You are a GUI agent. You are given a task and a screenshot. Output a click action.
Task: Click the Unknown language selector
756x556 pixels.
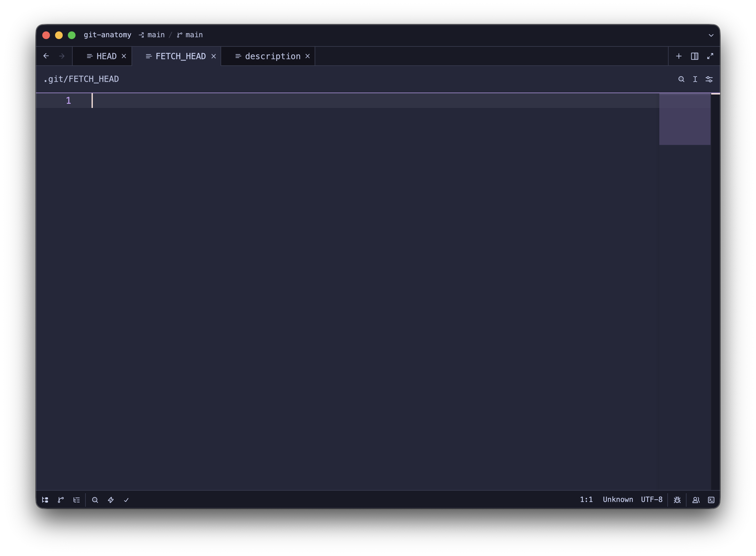618,499
